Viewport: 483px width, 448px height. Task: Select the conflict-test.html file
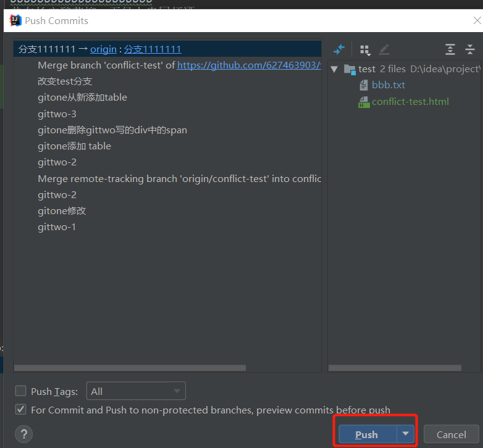click(410, 102)
